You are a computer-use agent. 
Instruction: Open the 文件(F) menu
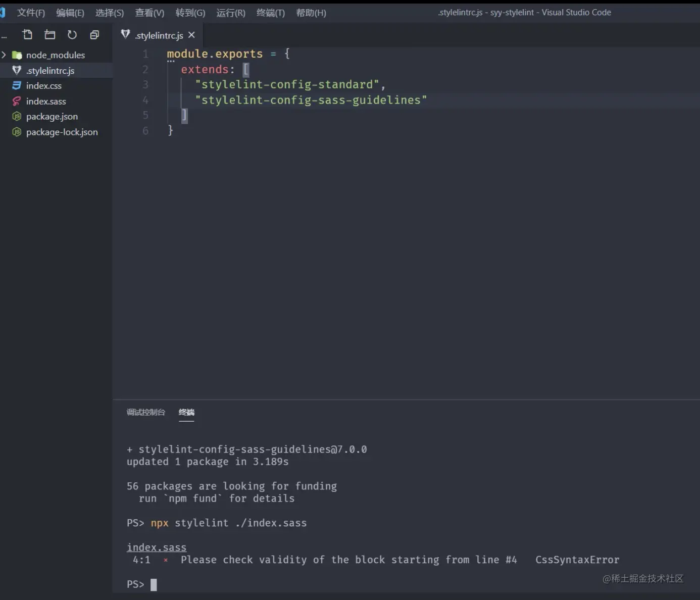pos(31,13)
